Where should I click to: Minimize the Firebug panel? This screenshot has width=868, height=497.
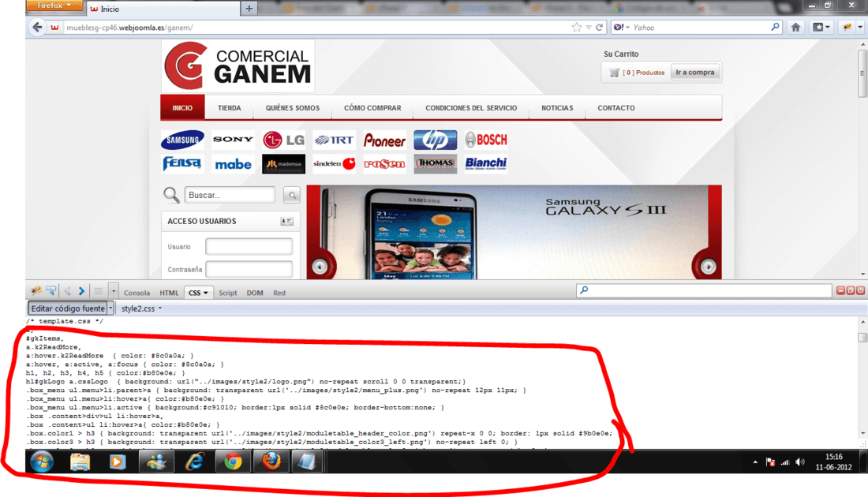(x=841, y=290)
